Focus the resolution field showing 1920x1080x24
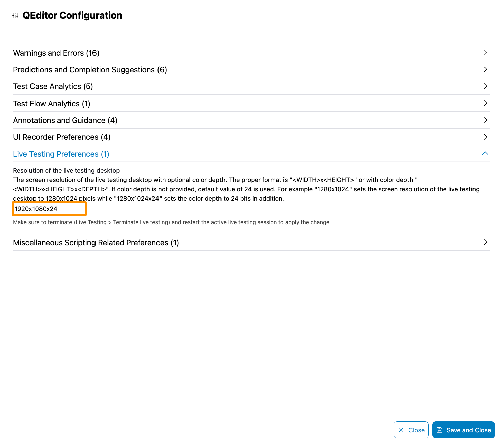This screenshot has height=447, width=504. pos(49,209)
